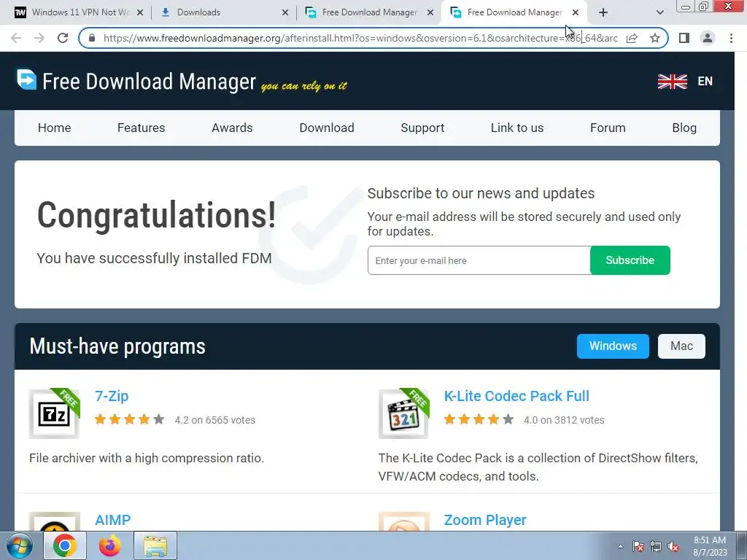Open the Chrome profile avatar icon
Screen dimensions: 747x560
click(708, 38)
